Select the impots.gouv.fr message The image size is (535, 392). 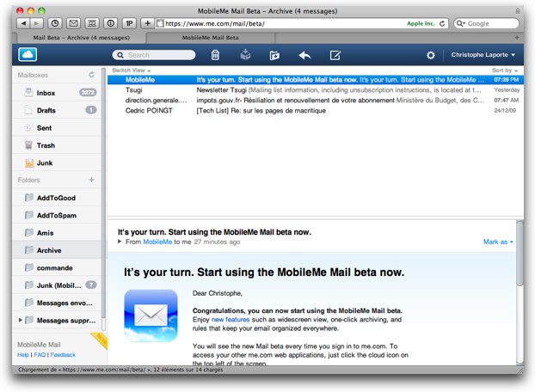(x=316, y=101)
